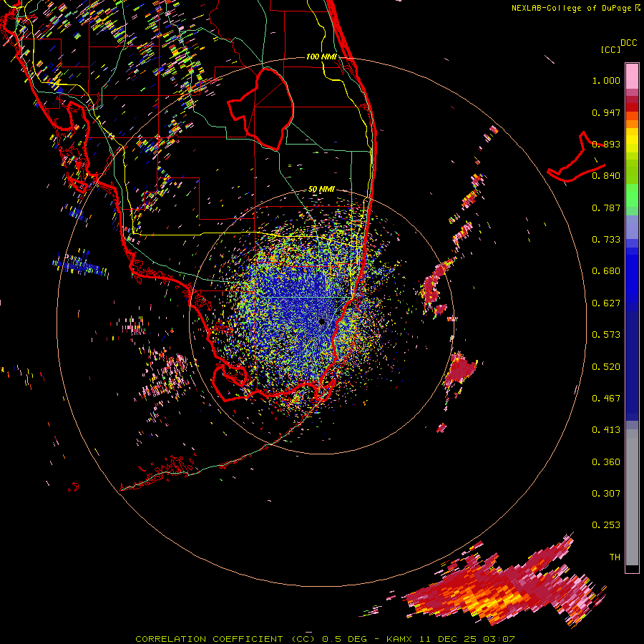Click the [CC] scale header
The width and height of the screenshot is (644, 644).
click(610, 50)
